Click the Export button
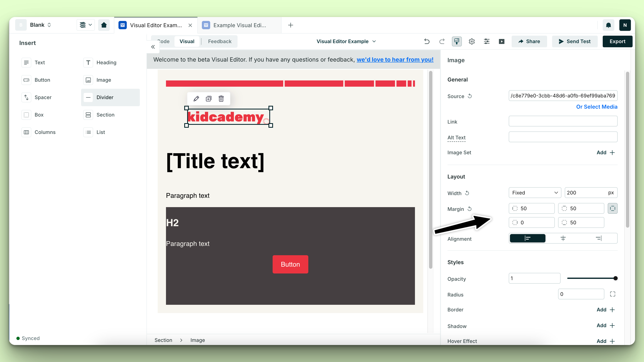Screen dimensions: 644x362 [617, 41]
